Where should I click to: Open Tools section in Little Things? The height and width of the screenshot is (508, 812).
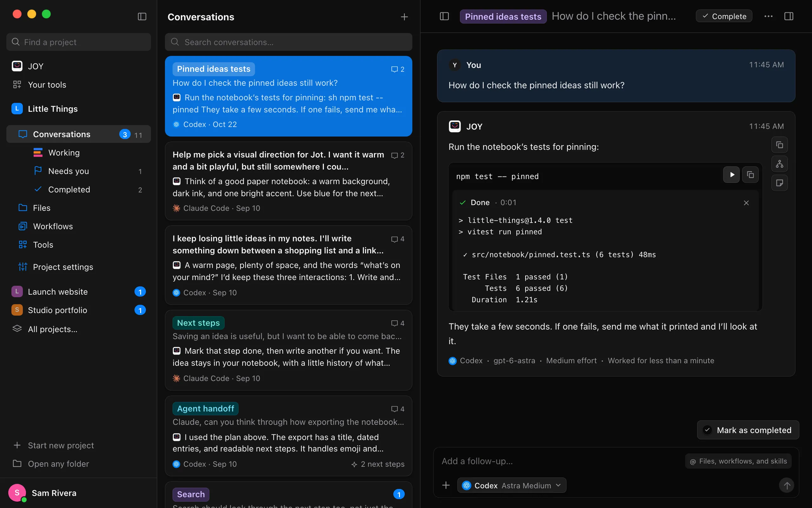click(79, 245)
